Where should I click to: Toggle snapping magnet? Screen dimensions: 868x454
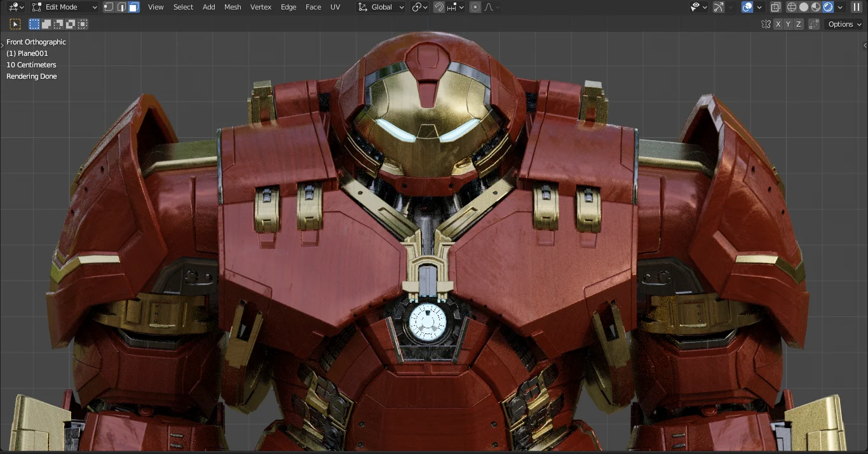pos(439,7)
